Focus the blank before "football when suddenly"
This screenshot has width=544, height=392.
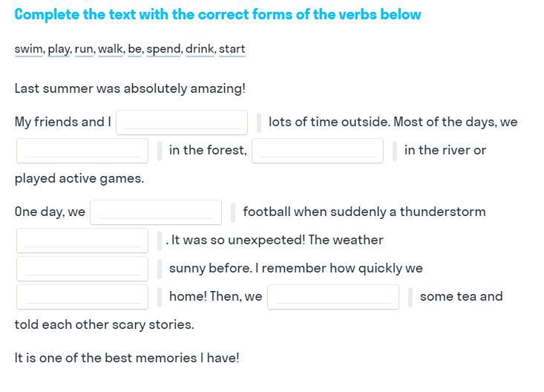click(156, 212)
